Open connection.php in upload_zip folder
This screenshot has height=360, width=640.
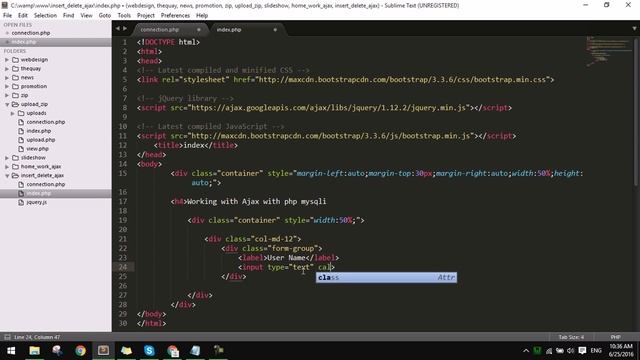pos(46,122)
